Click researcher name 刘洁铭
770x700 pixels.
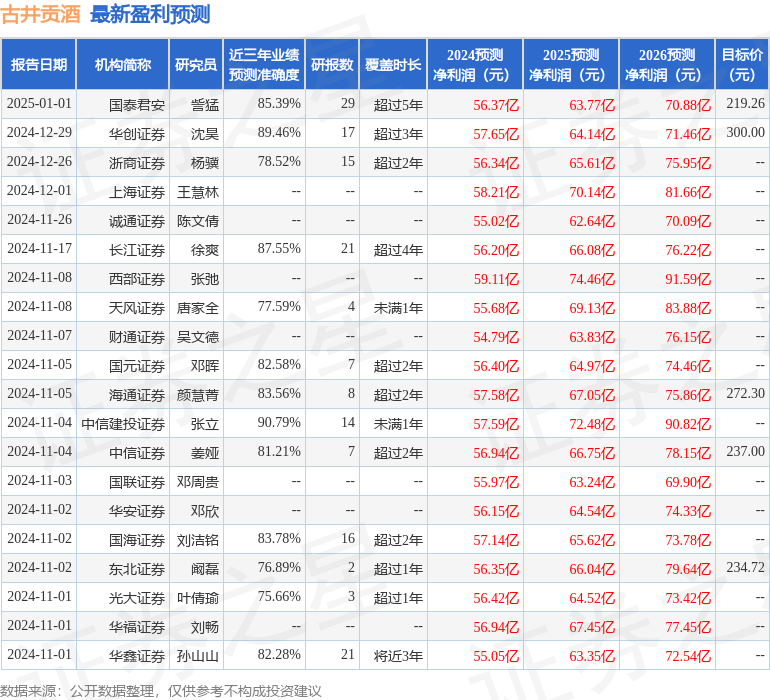(x=198, y=540)
